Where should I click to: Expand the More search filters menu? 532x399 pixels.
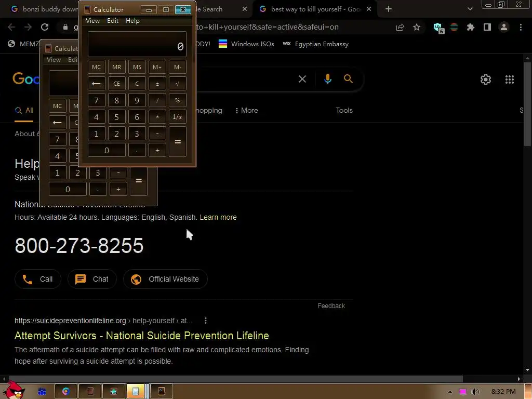pyautogui.click(x=247, y=110)
